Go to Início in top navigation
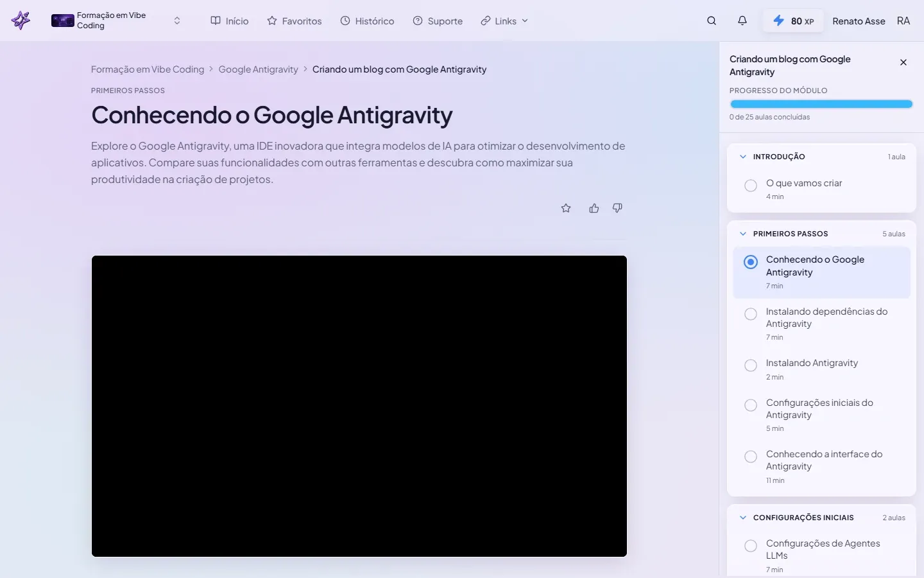Screen dimensions: 924x578 (x=230, y=21)
